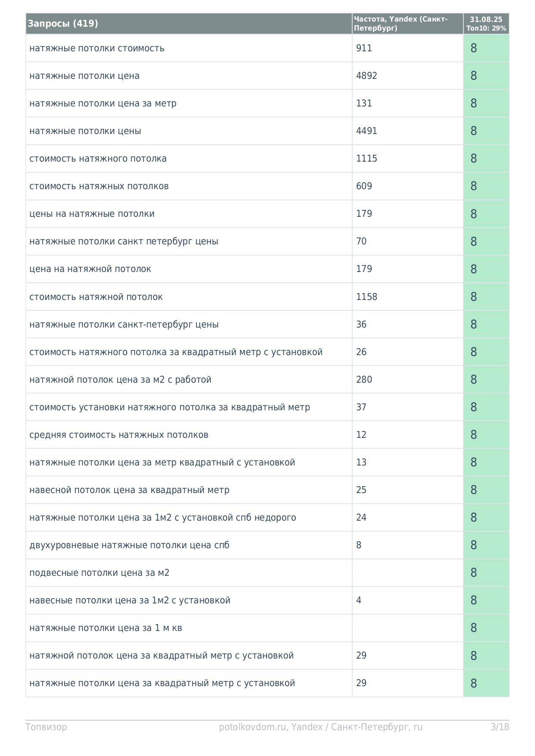Image resolution: width=535 pixels, height=756 pixels.
Task: Select 'стоимость натяжного потолка за квадратный метр с установкой'
Action: point(176,352)
